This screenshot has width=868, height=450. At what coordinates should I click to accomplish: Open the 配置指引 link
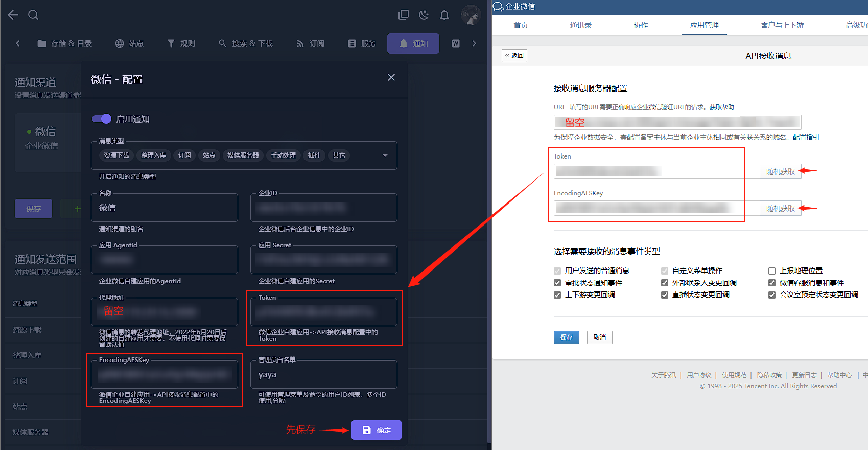point(806,137)
